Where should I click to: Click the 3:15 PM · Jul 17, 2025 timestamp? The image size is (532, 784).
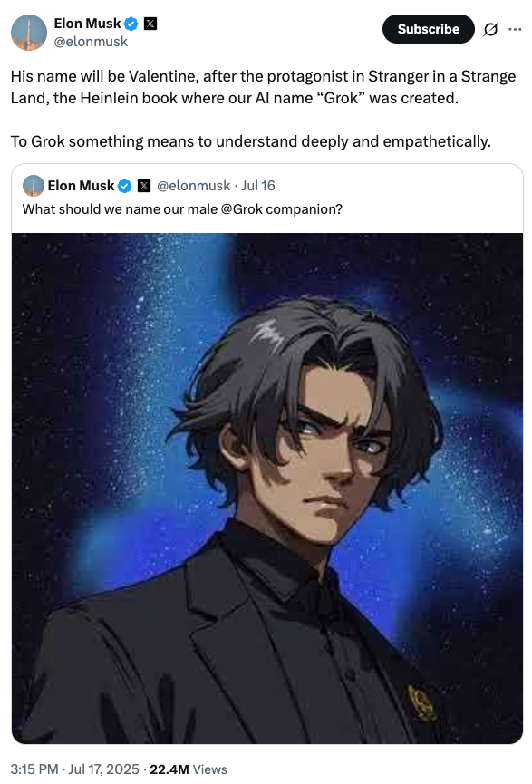coord(74,769)
